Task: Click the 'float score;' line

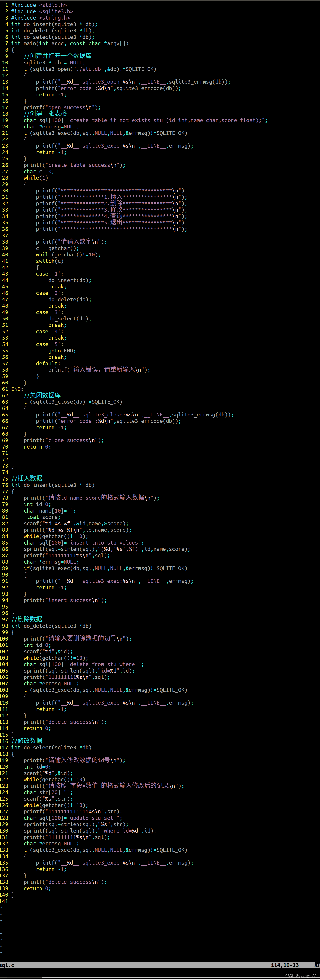Action: pos(42,517)
